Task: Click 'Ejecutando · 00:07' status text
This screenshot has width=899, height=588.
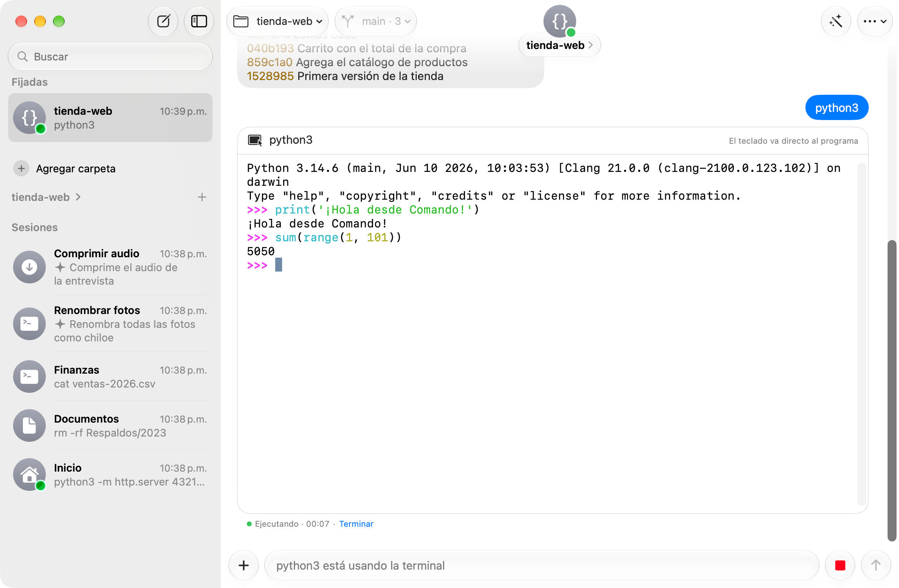Action: tap(292, 524)
